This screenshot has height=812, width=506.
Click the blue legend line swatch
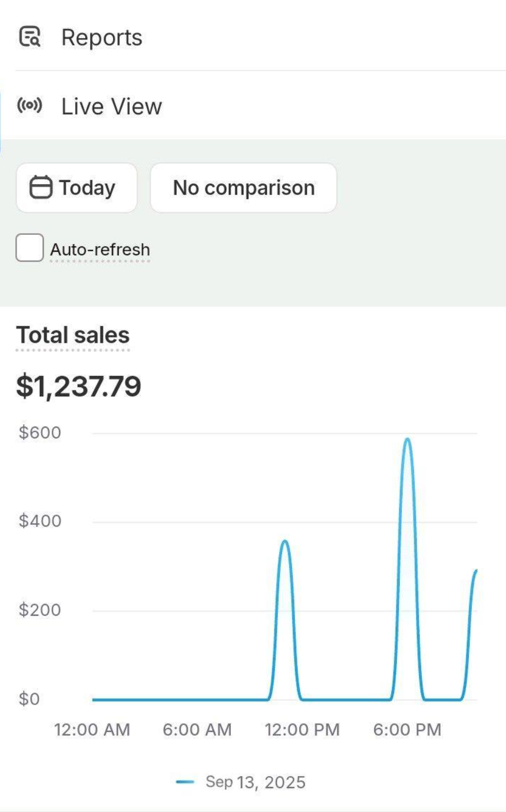click(185, 782)
